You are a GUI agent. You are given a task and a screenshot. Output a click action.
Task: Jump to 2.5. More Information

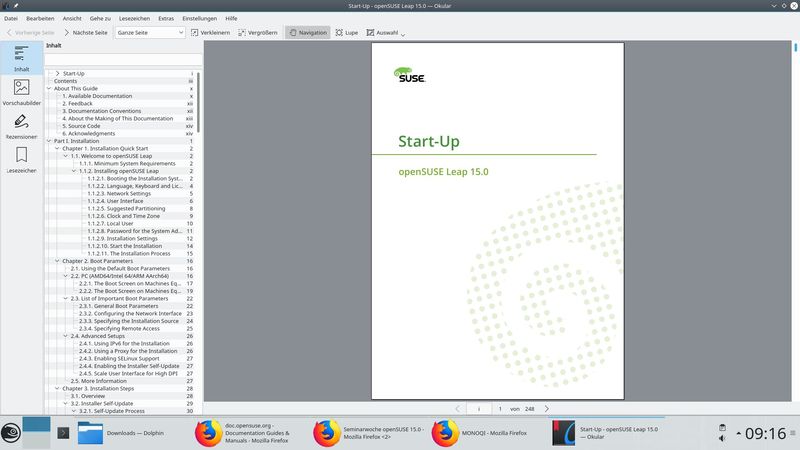98,381
